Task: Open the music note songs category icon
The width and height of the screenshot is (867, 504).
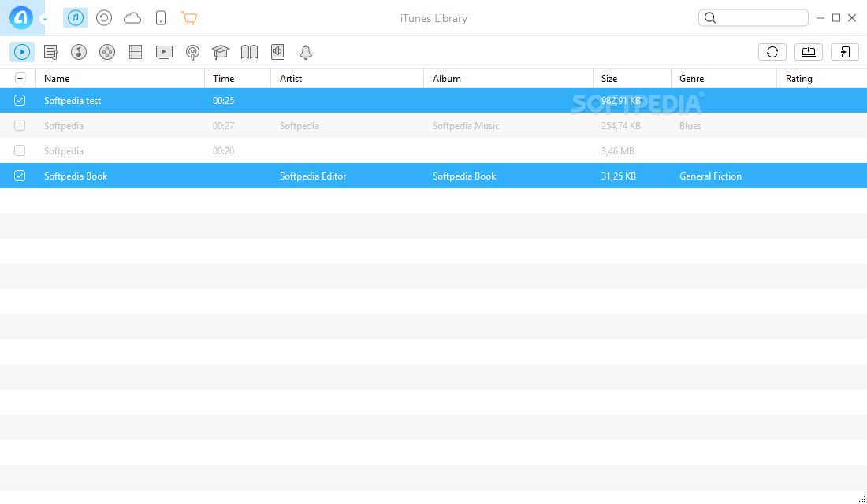Action: click(x=79, y=52)
